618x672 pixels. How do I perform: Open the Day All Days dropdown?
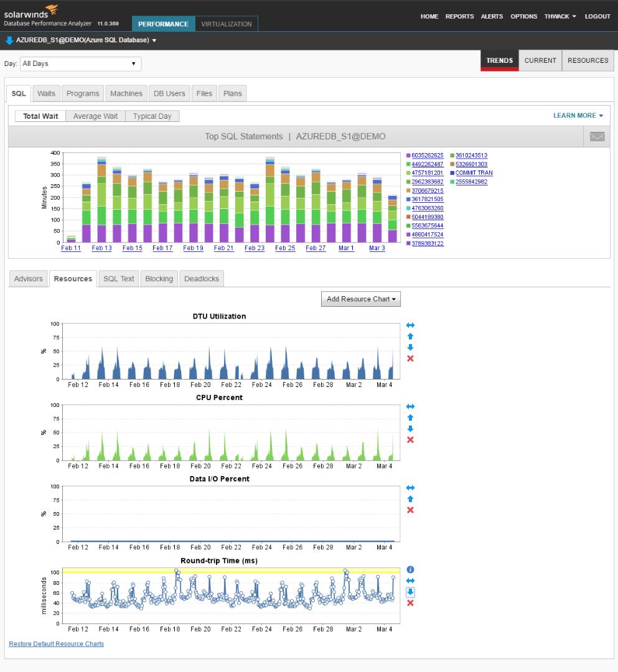point(80,64)
